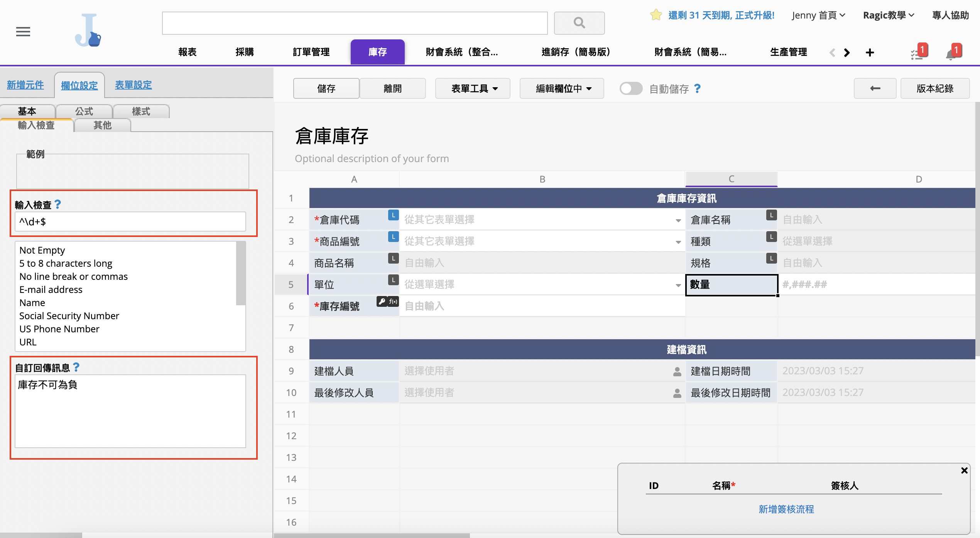
Task: Click the 新增簽核流程 link
Action: point(786,509)
